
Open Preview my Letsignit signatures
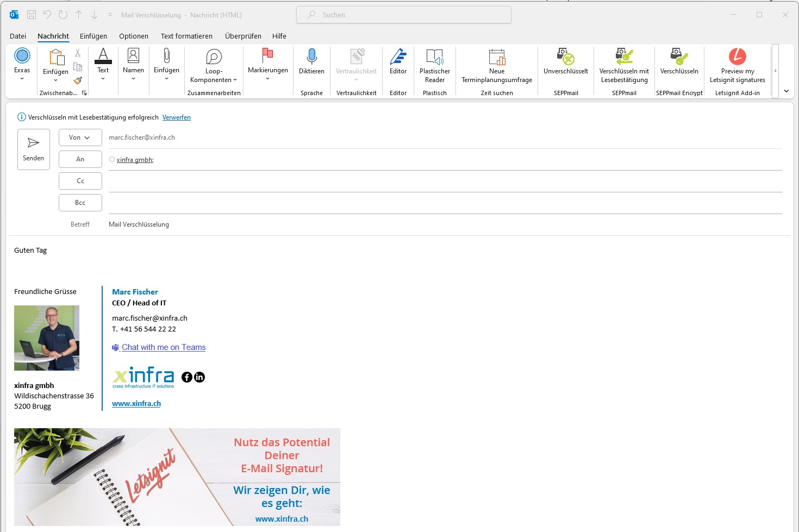click(x=736, y=65)
